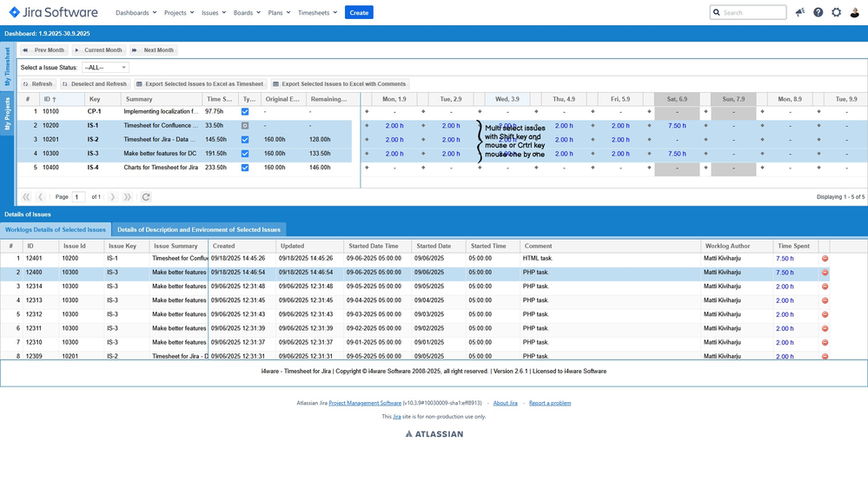Open the Issue Status dropdown
868x488 pixels.
[105, 68]
